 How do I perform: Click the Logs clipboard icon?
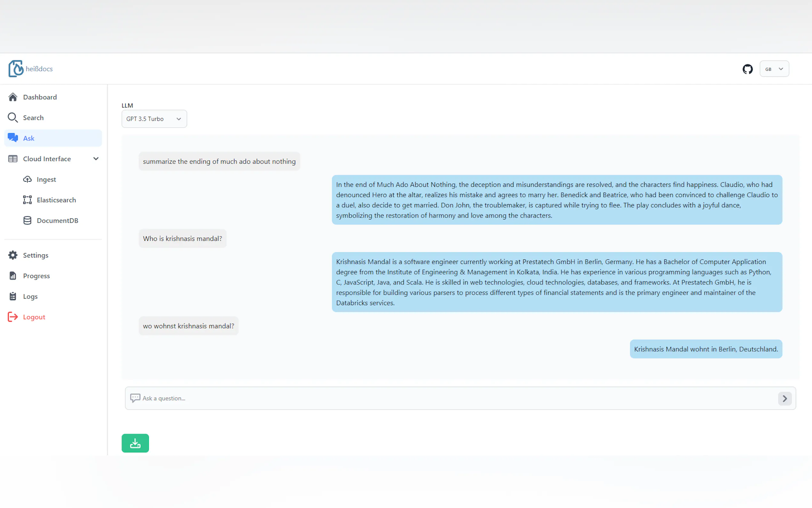coord(13,296)
